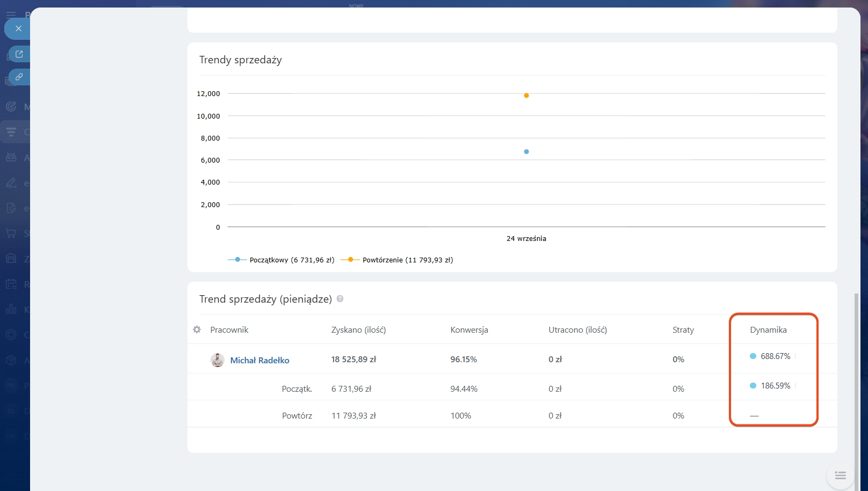Click the panel's vertical scrollbar
868x491 pixels.
[856, 376]
